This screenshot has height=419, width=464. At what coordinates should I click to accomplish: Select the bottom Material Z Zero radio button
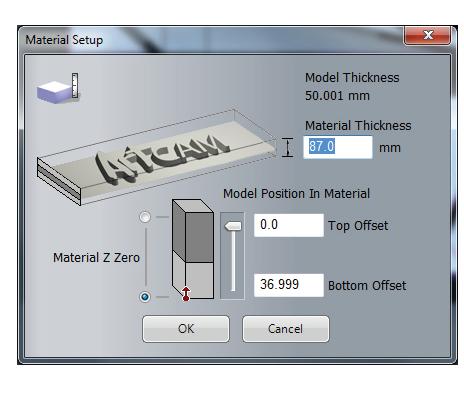pos(145,297)
